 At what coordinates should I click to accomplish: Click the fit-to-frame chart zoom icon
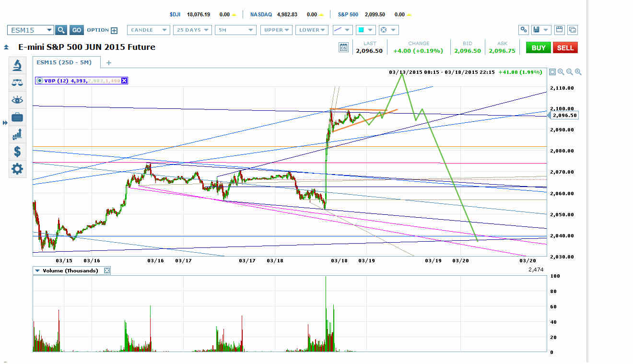[552, 72]
